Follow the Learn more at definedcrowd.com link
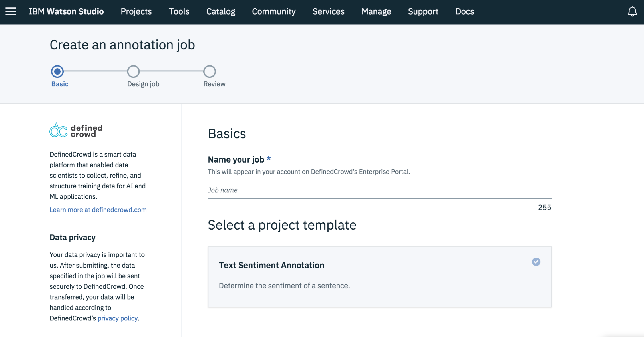The height and width of the screenshot is (337, 644). [x=98, y=210]
